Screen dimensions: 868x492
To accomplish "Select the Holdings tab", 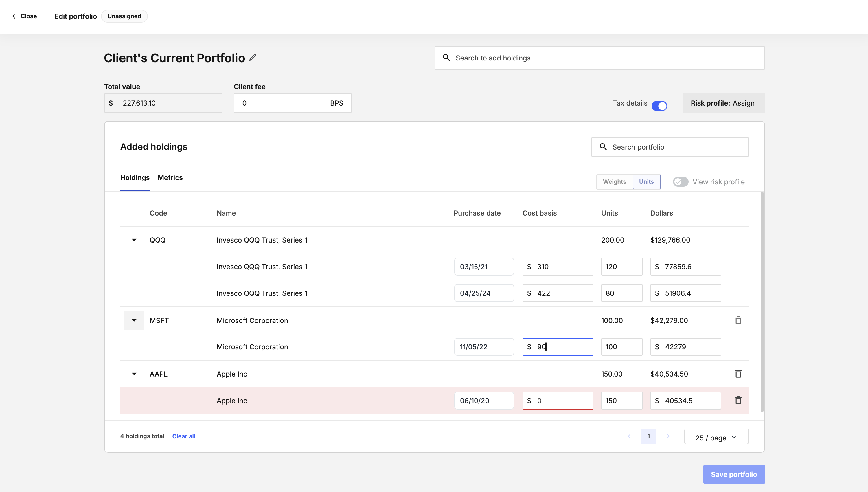I will point(135,178).
